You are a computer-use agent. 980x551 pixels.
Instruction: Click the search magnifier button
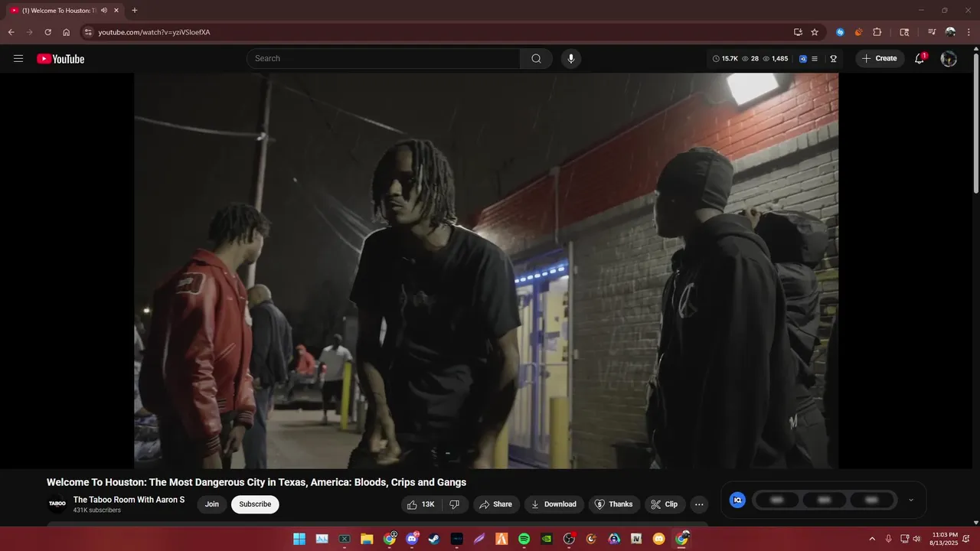pyautogui.click(x=536, y=58)
